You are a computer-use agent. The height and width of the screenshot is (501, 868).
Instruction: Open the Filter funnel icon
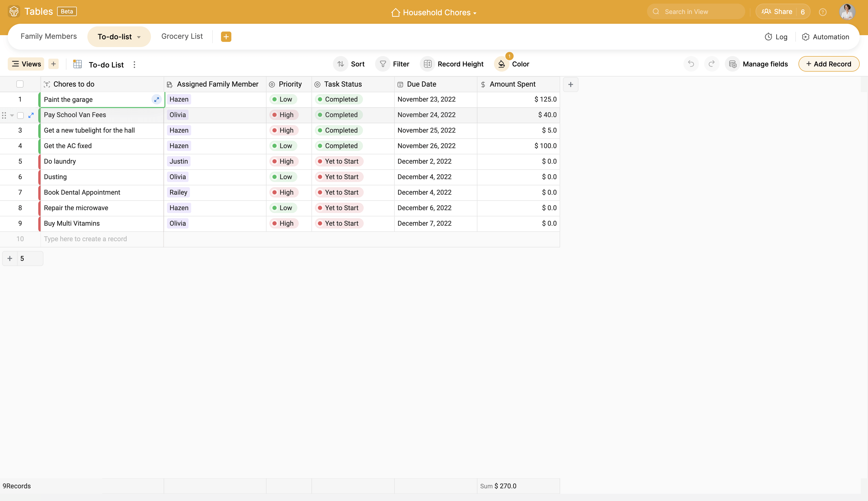(383, 64)
